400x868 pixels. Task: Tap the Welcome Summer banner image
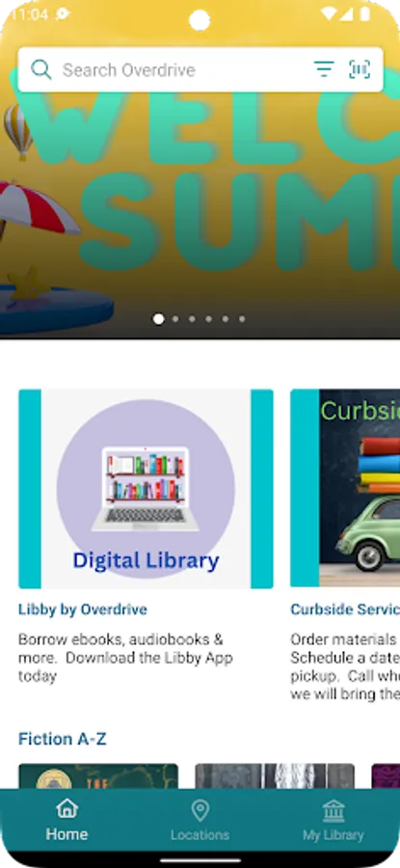click(x=200, y=170)
